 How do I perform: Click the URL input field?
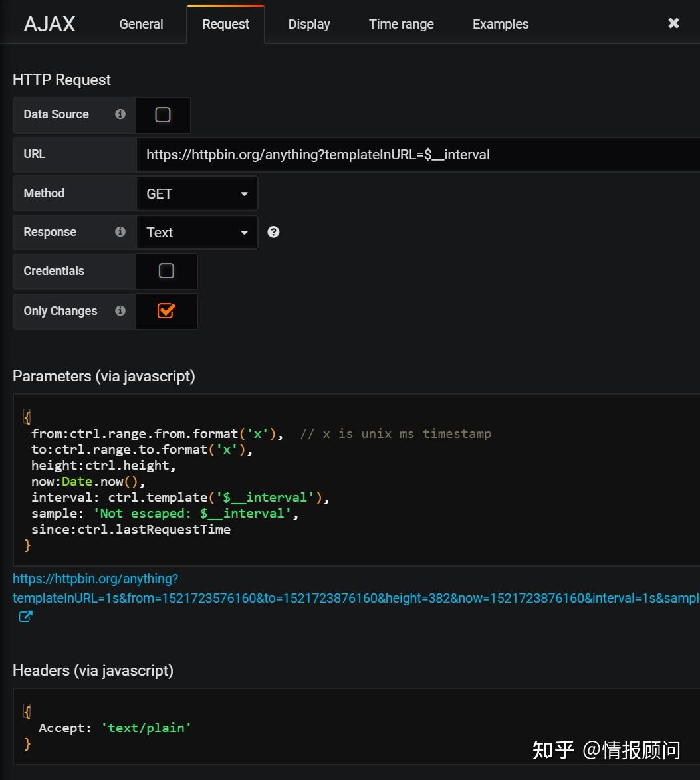pos(399,154)
